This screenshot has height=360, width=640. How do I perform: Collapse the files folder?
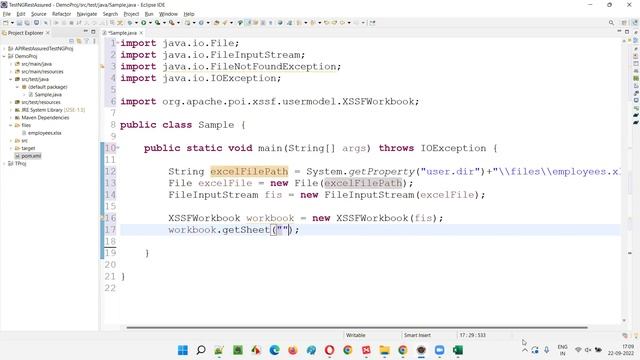(x=11, y=125)
